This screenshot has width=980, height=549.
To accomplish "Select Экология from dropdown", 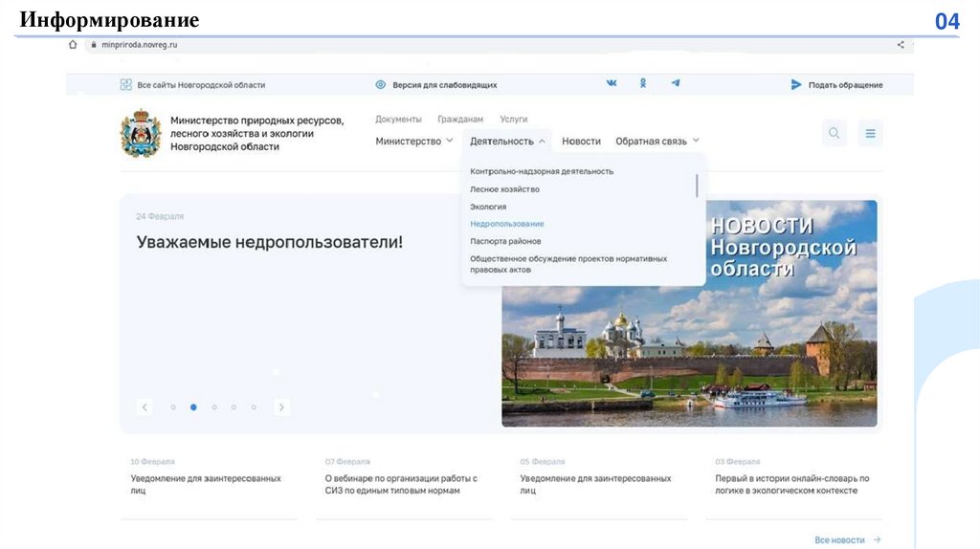I will 488,207.
